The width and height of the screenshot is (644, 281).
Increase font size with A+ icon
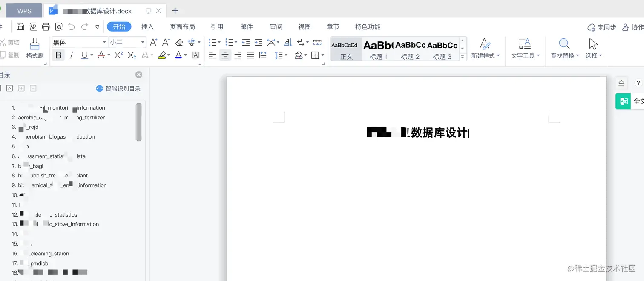(x=154, y=42)
